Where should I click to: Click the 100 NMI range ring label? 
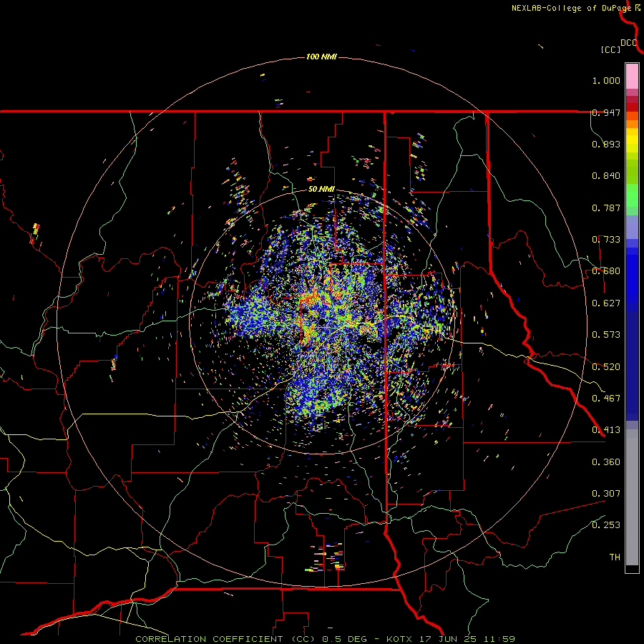321,57
